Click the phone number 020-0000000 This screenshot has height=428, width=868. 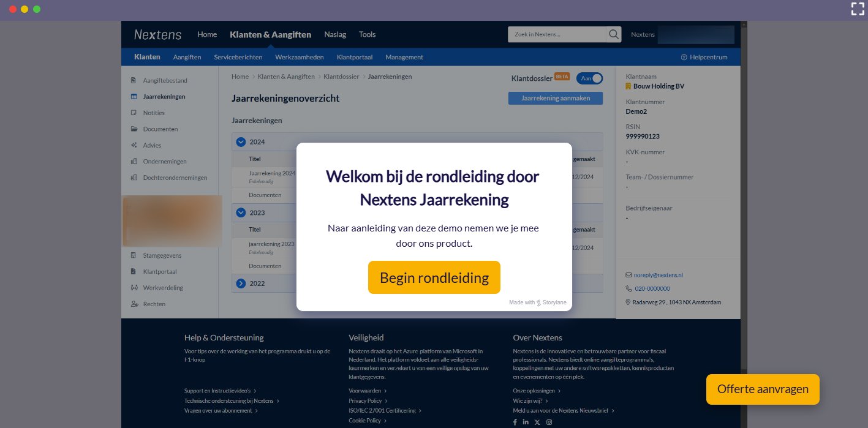tap(652, 288)
